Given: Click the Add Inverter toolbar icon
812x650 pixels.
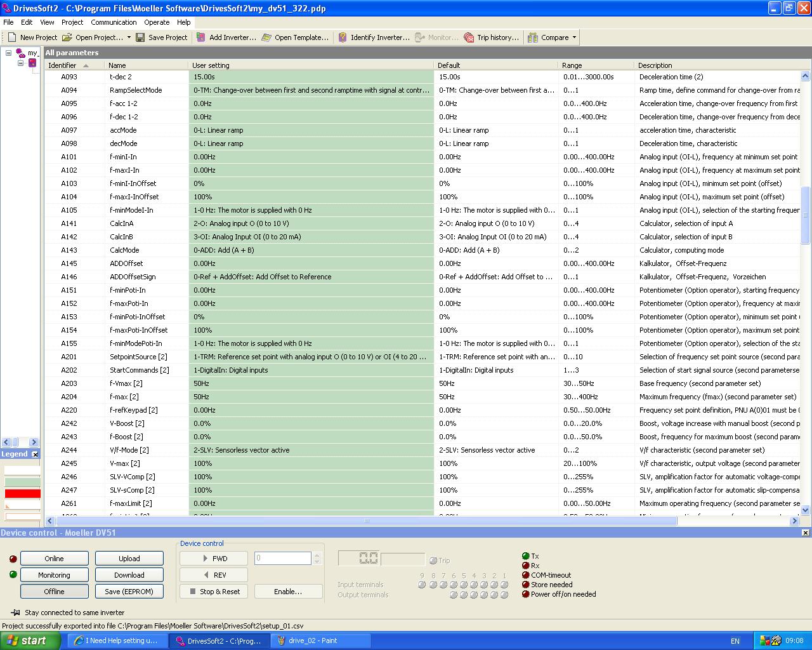Looking at the screenshot, I should pyautogui.click(x=201, y=37).
